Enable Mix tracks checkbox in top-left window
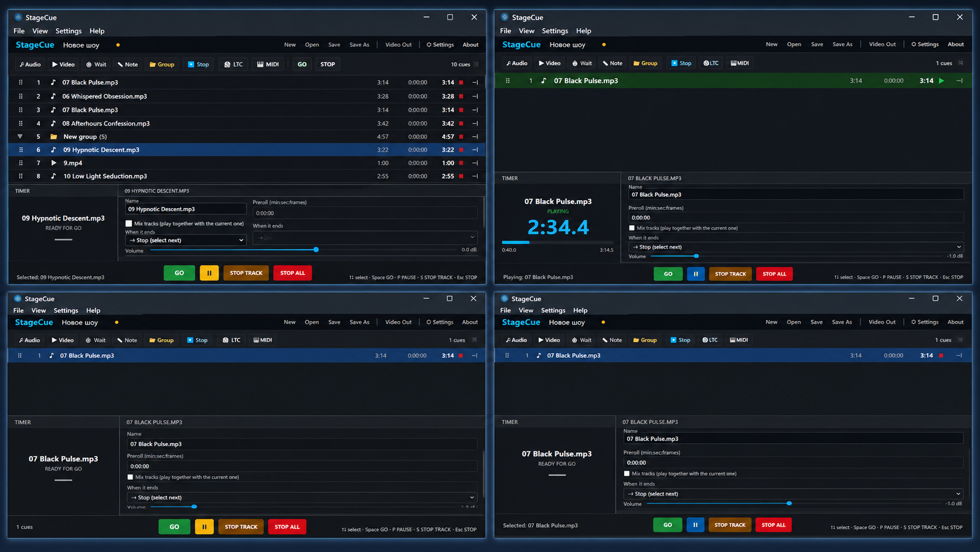980x552 pixels. (128, 223)
